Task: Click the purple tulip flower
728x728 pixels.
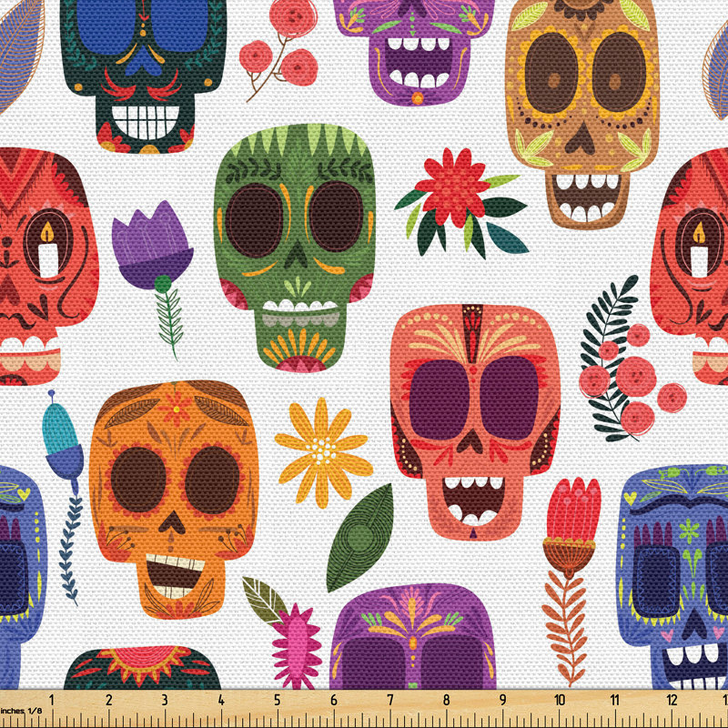Action: pyautogui.click(x=152, y=278)
